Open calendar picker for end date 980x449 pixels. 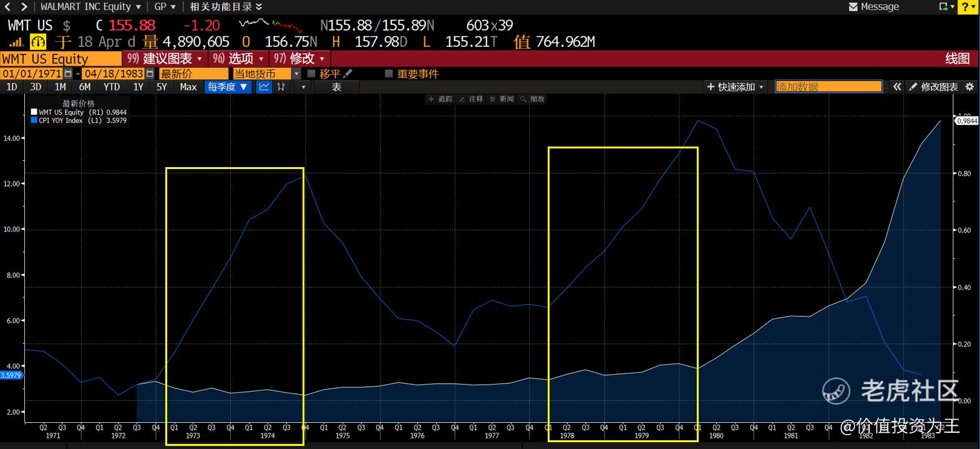point(150,74)
